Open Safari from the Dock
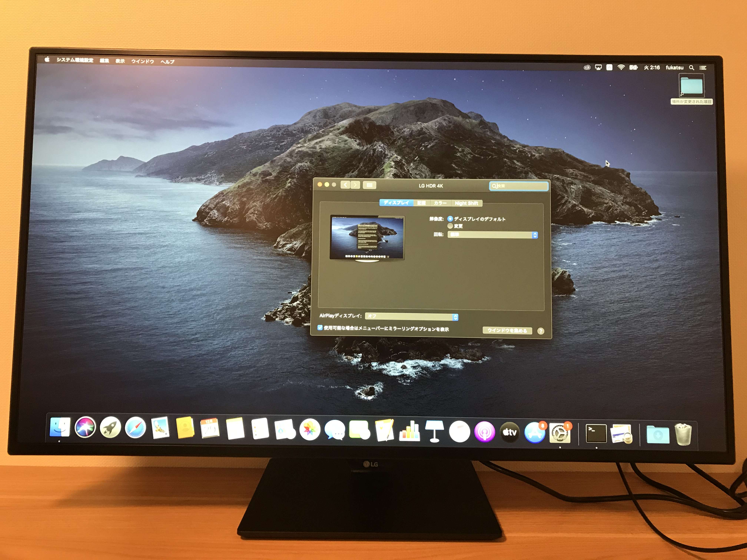 click(x=135, y=428)
